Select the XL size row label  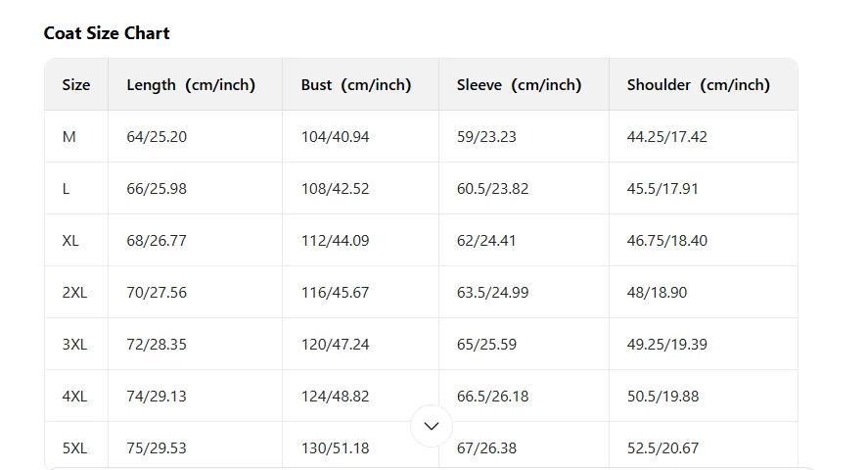tap(71, 241)
